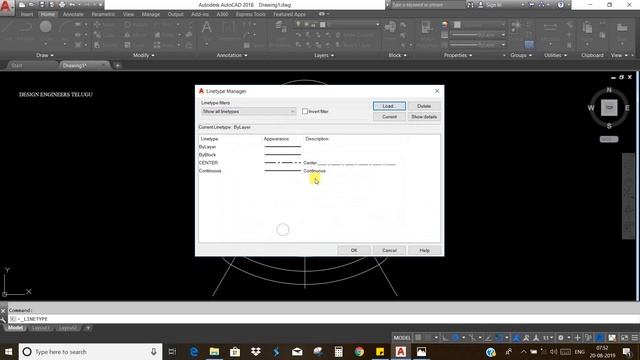Select the Circle tool in Draw panel

pos(45,27)
